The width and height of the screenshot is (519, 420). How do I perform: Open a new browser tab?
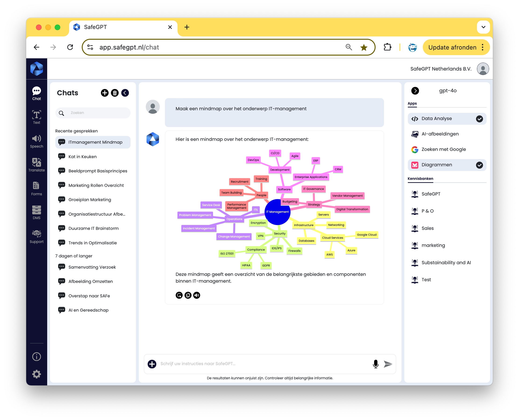[187, 27]
